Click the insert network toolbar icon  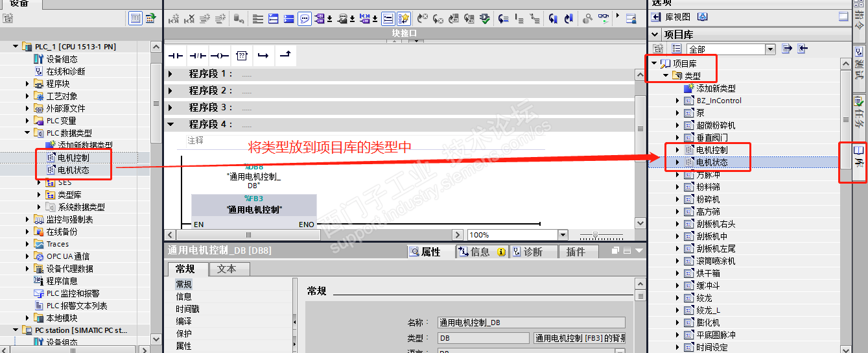coord(174,19)
